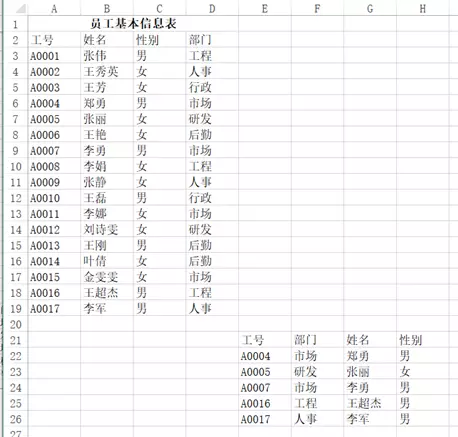Select cell A0016 in column A
This screenshot has width=458, height=437.
[x=54, y=293]
